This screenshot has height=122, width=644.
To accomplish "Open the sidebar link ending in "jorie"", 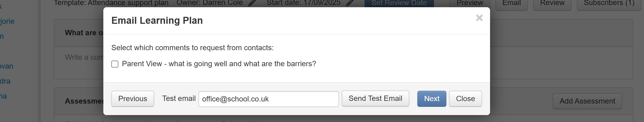I will [7, 21].
